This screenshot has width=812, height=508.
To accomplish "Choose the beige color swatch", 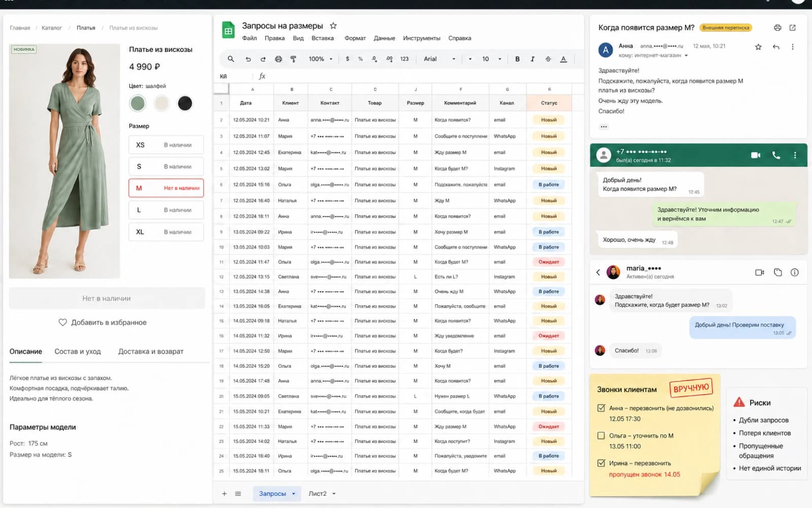I will pos(161,103).
